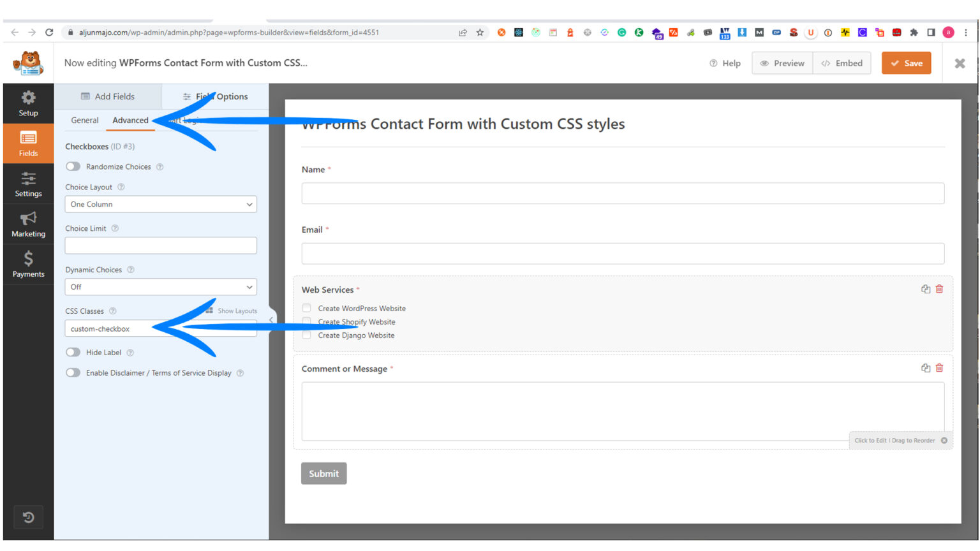The height and width of the screenshot is (551, 980).
Task: Open the Payments dollar section
Action: point(28,265)
